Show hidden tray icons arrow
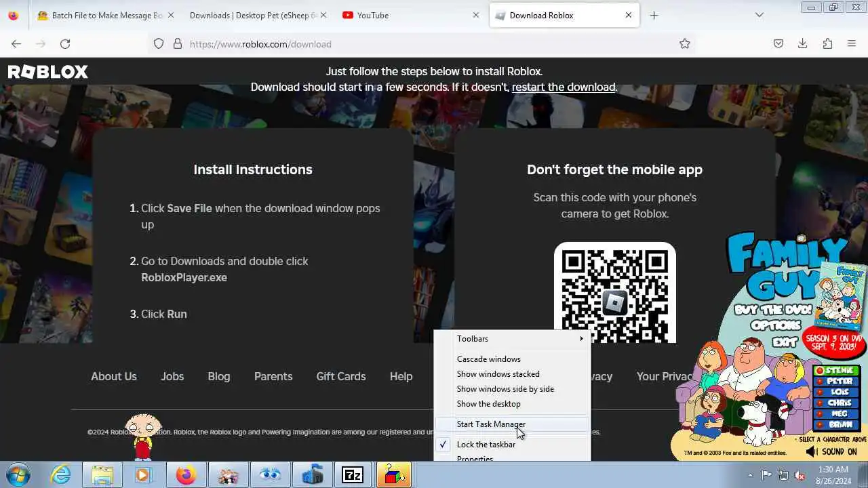 click(750, 475)
